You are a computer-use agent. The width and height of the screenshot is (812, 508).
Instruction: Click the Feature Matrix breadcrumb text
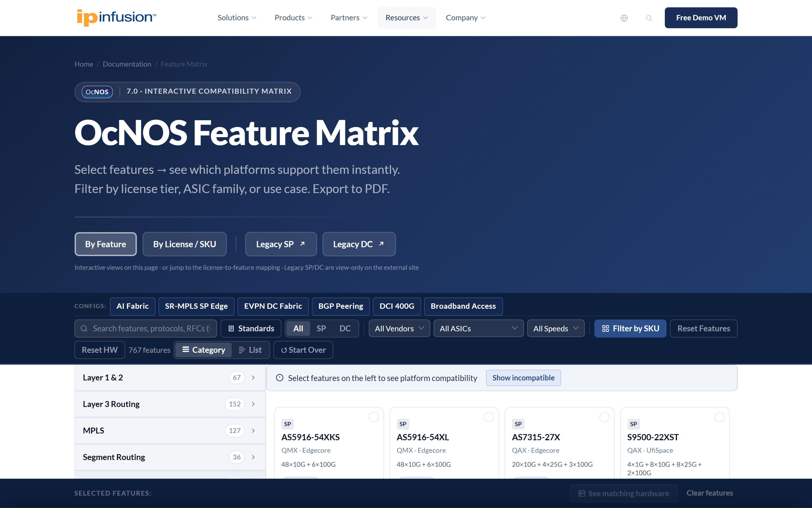click(184, 64)
